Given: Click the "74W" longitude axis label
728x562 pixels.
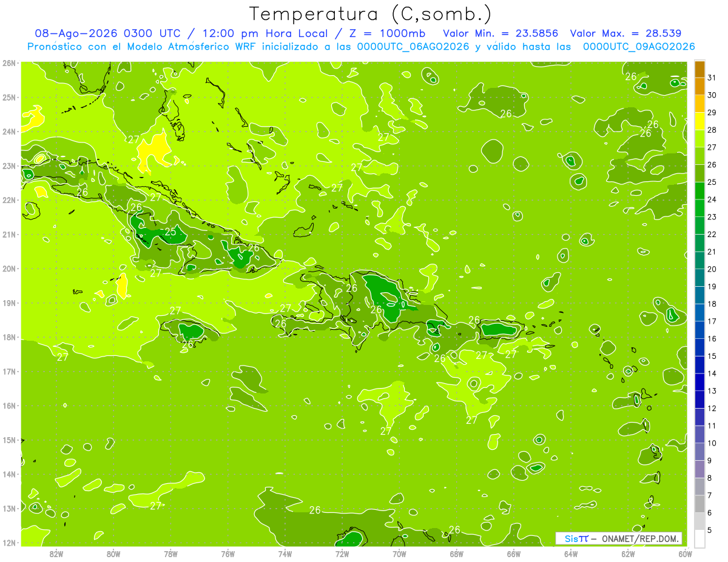Looking at the screenshot, I should pyautogui.click(x=285, y=554).
